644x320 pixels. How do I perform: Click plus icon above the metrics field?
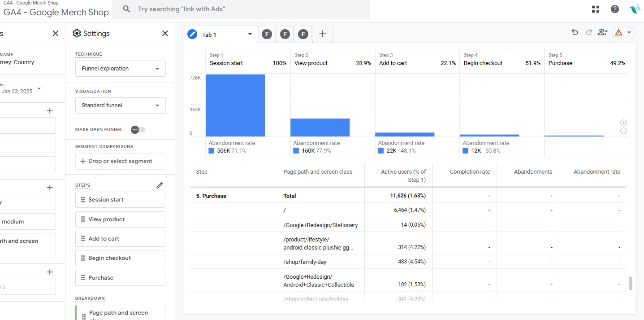(50, 272)
